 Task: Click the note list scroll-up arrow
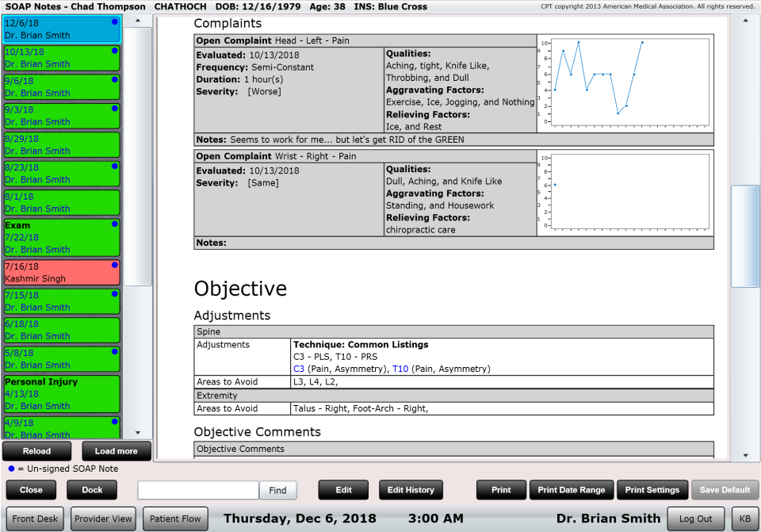pos(138,21)
